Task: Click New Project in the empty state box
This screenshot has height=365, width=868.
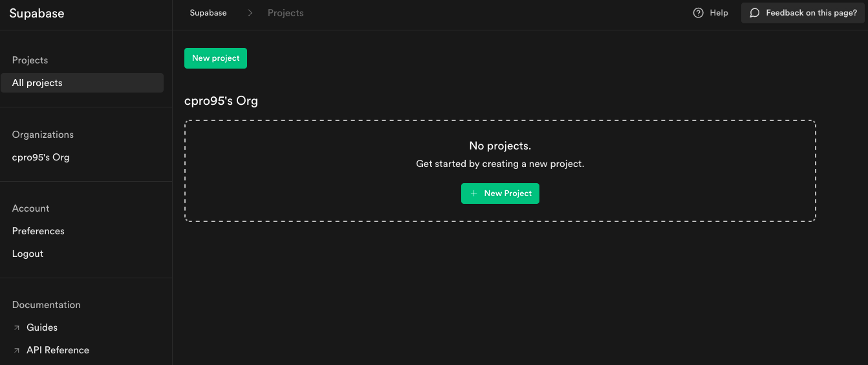Action: tap(500, 194)
